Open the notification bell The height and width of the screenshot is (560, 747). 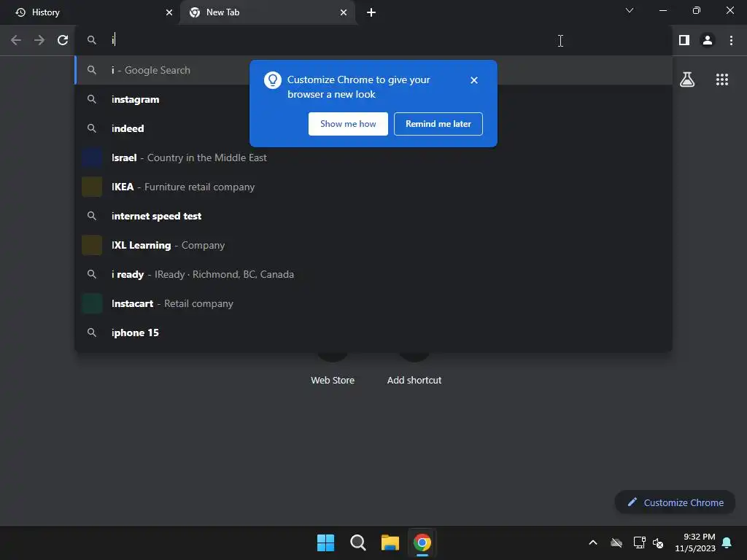(x=727, y=542)
